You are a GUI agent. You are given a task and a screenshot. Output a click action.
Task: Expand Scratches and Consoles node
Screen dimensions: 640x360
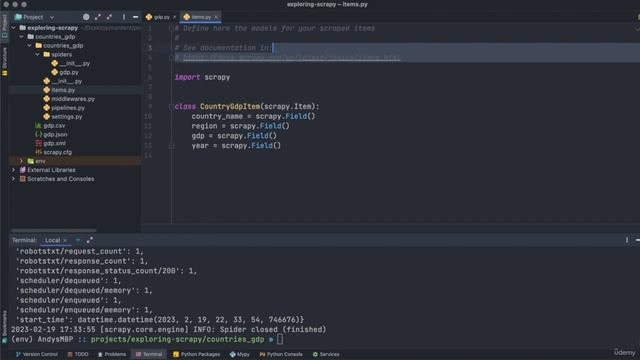(x=13, y=179)
